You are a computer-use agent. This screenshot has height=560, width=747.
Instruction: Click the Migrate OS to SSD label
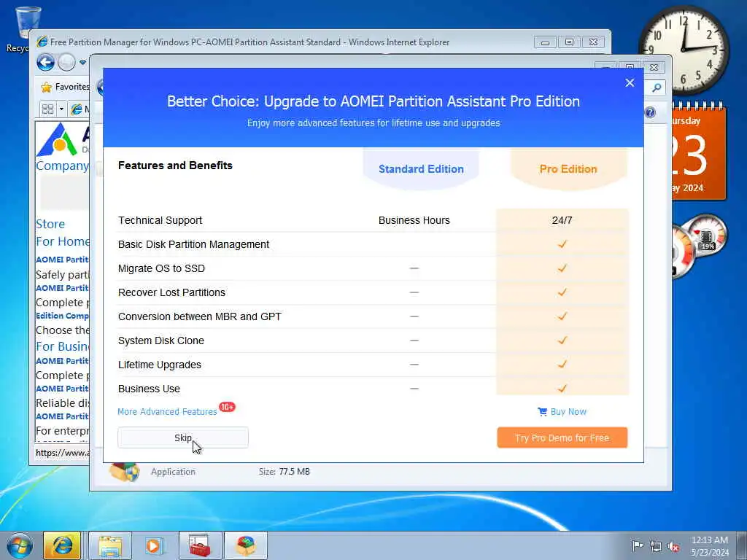click(x=161, y=268)
